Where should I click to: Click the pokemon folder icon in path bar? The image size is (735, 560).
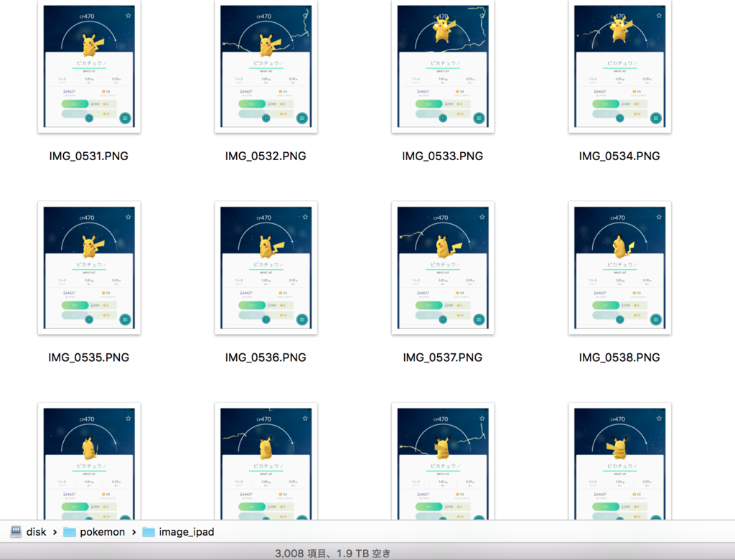[x=70, y=532]
